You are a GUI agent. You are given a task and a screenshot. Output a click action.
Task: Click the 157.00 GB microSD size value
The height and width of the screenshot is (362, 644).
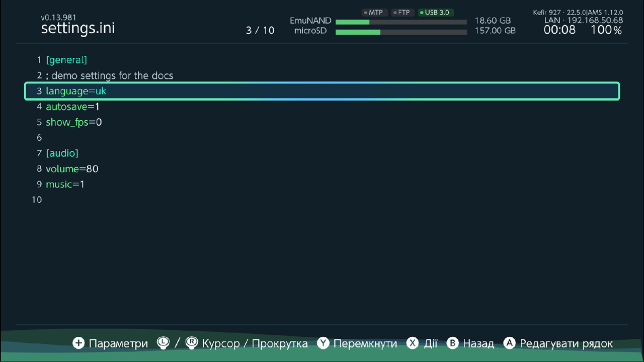click(x=495, y=31)
